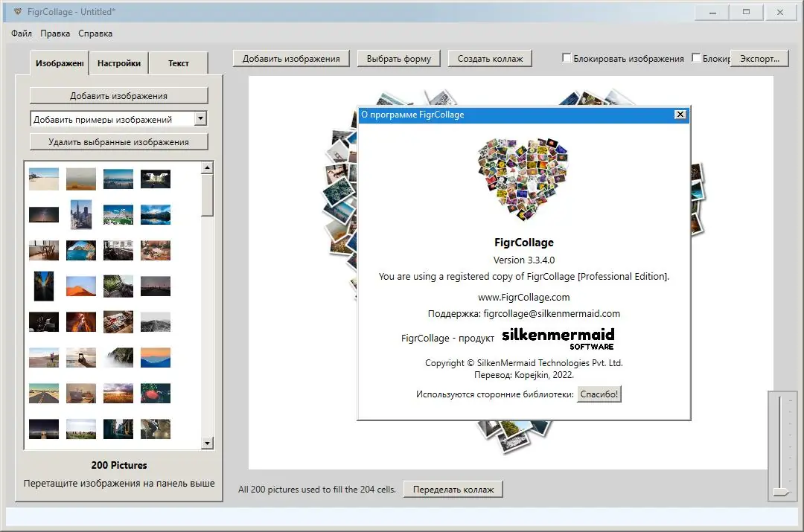Click the Version 3.3.4.0 text

pyautogui.click(x=523, y=260)
